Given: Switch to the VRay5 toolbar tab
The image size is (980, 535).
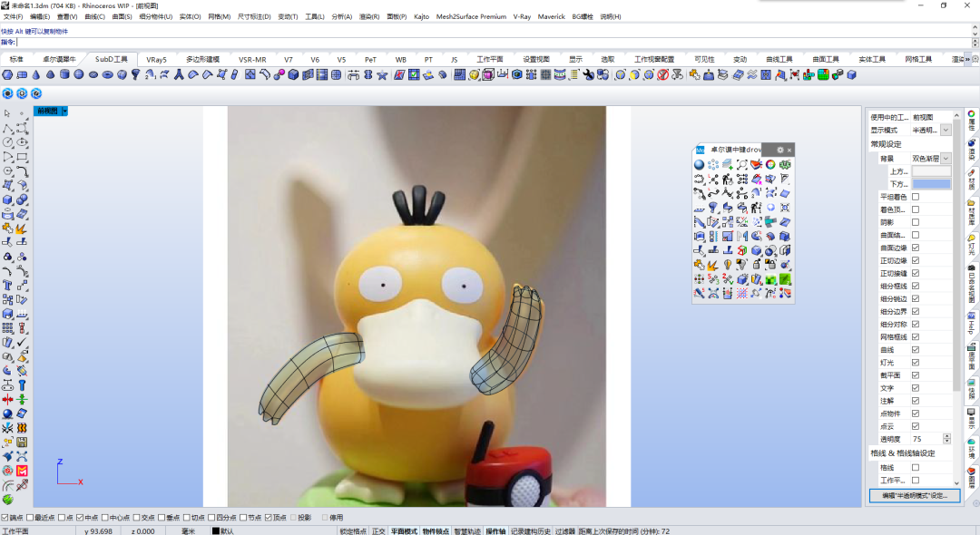Looking at the screenshot, I should tap(156, 60).
